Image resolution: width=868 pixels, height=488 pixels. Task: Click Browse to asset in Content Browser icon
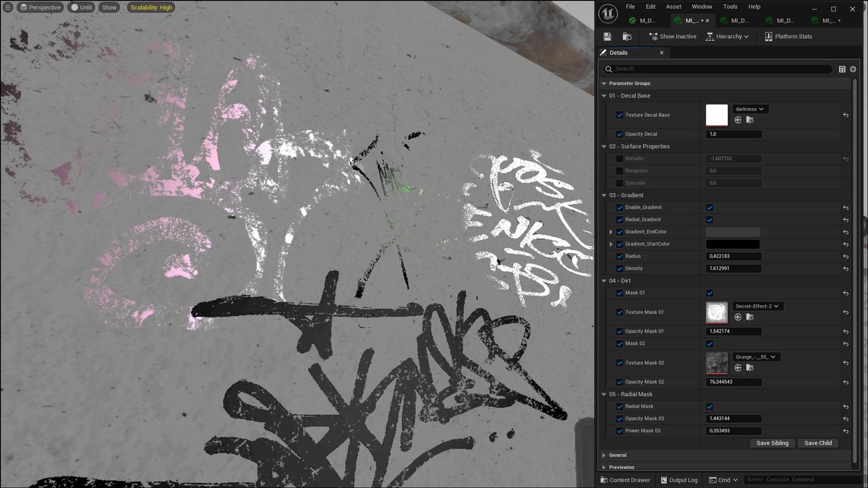[x=627, y=36]
